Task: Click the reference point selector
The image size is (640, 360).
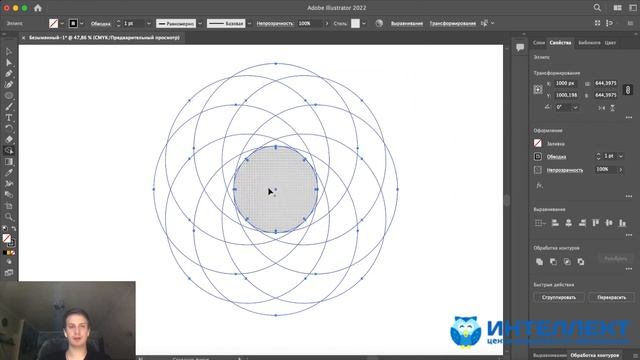Action: coord(538,89)
